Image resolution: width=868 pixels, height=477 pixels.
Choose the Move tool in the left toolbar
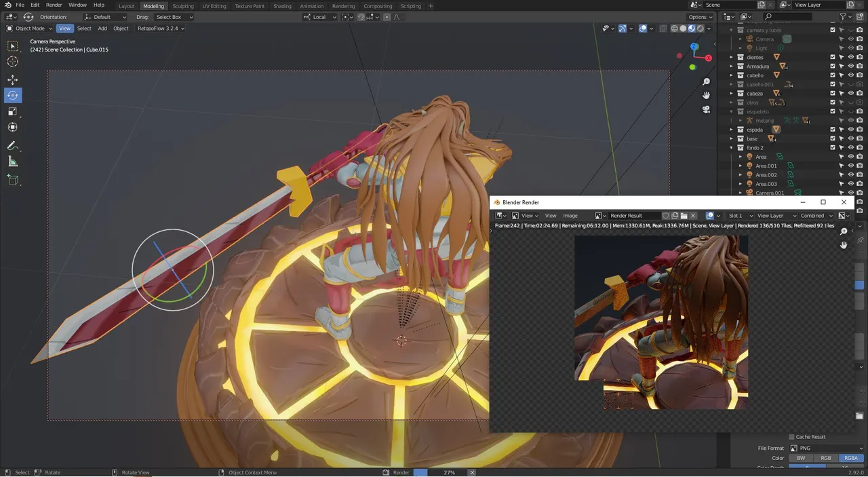13,79
